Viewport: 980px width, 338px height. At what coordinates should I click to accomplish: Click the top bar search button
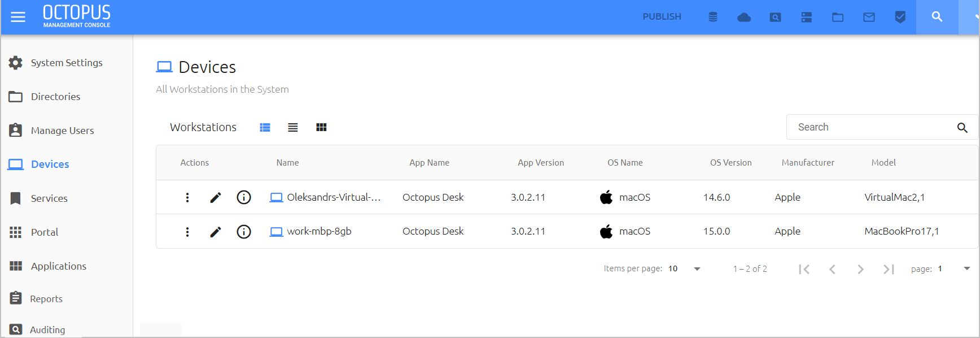937,17
